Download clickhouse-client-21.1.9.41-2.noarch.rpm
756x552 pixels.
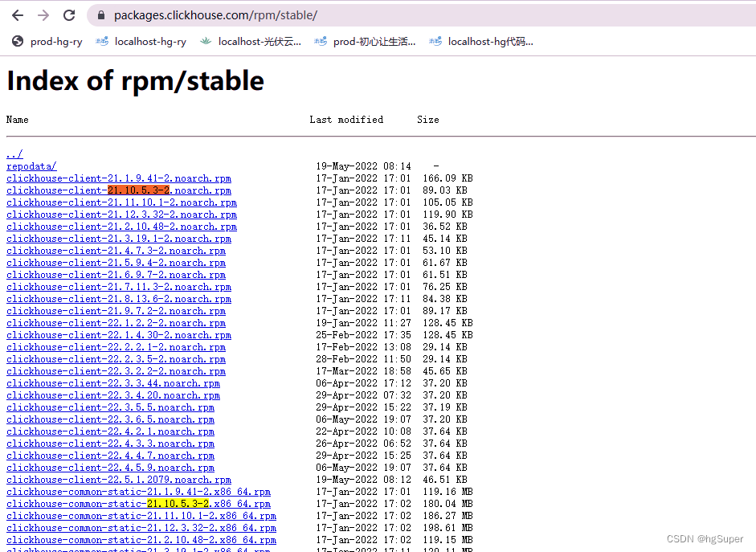click(118, 178)
